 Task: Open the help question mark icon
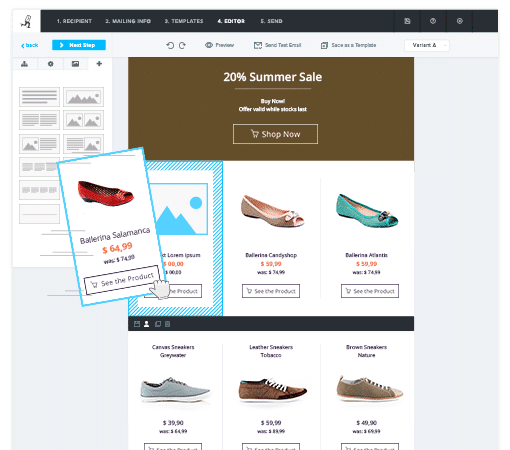(433, 21)
